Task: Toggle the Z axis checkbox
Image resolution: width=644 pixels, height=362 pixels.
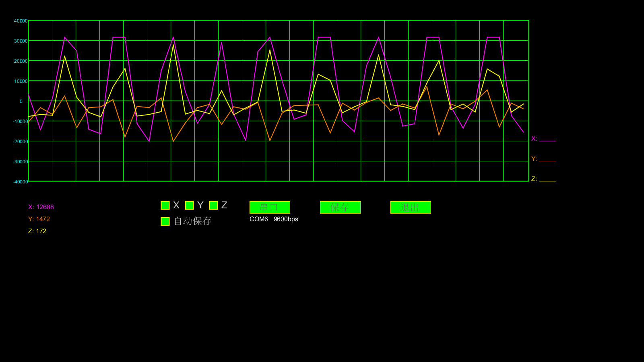Action: point(213,206)
